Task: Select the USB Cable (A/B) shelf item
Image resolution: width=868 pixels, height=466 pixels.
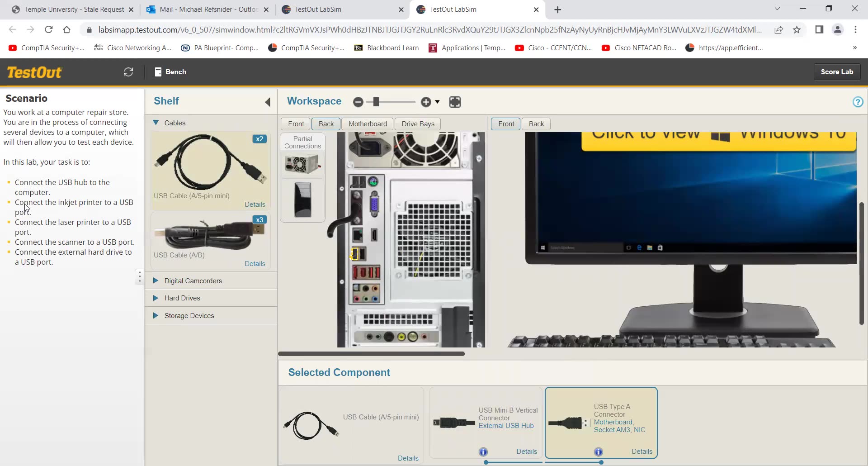Action: tap(210, 241)
